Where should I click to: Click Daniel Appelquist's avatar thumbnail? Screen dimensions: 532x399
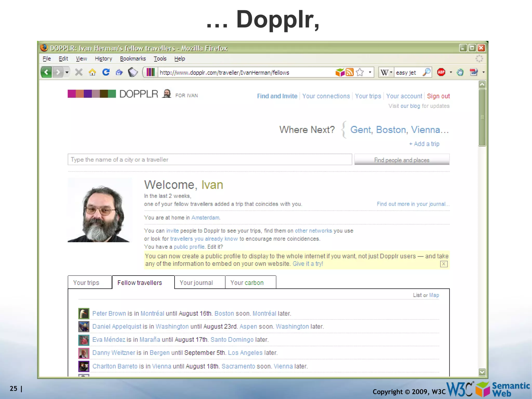[x=84, y=326]
